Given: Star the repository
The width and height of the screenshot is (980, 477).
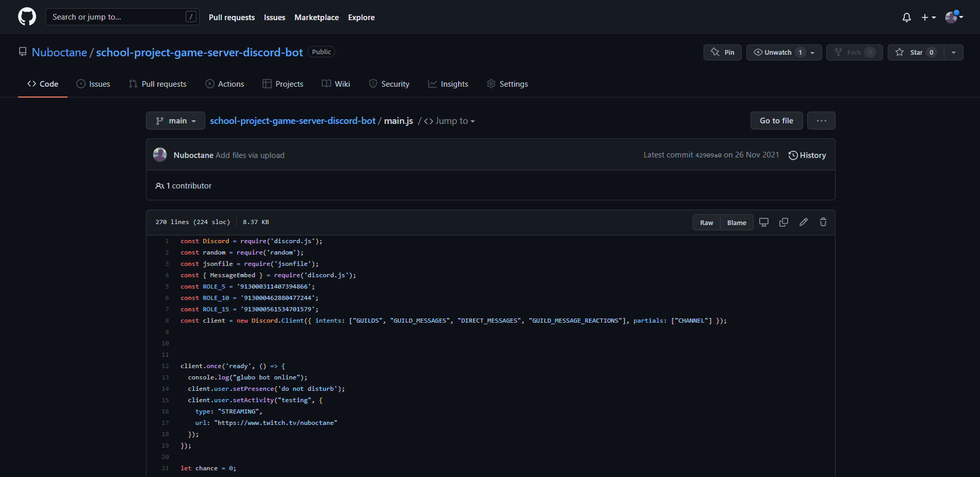Looking at the screenshot, I should 915,52.
